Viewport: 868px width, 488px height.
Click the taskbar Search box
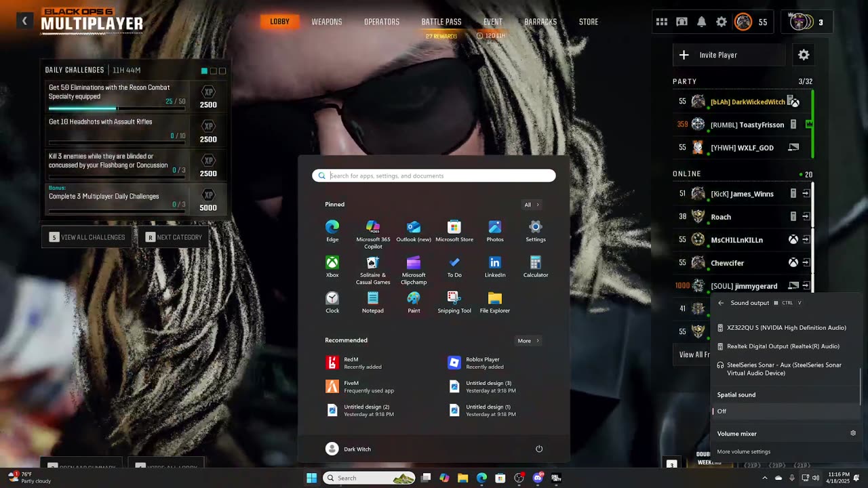(370, 478)
